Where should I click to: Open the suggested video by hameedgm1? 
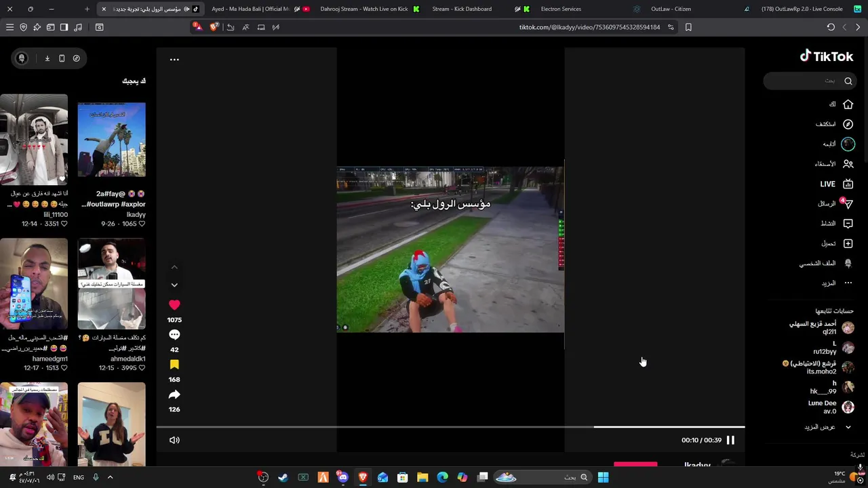[x=34, y=283]
